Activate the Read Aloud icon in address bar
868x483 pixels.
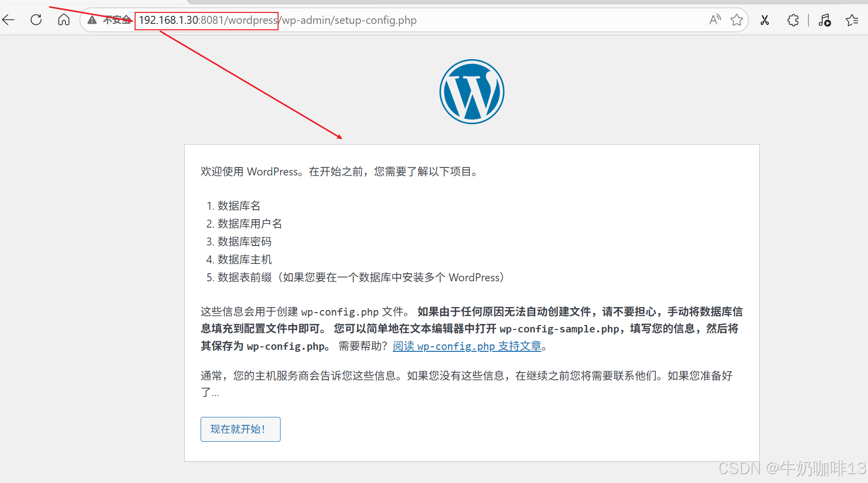pos(715,20)
